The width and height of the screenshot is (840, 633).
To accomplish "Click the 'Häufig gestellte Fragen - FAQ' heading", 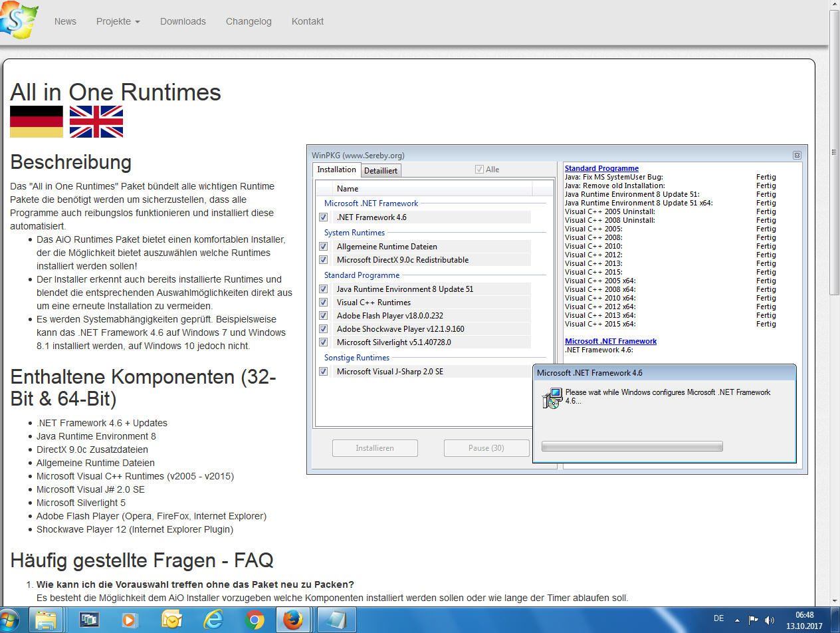I will (x=142, y=560).
